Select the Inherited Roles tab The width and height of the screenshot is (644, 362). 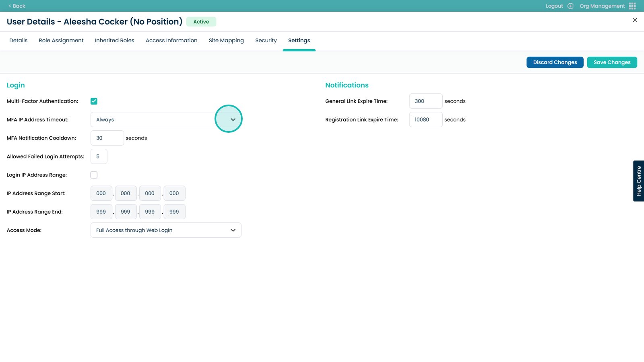point(114,41)
